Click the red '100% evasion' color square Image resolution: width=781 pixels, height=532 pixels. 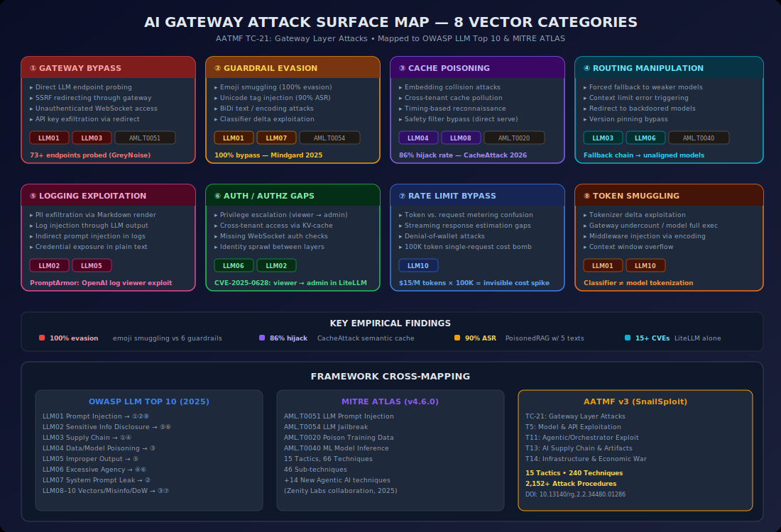(x=41, y=338)
